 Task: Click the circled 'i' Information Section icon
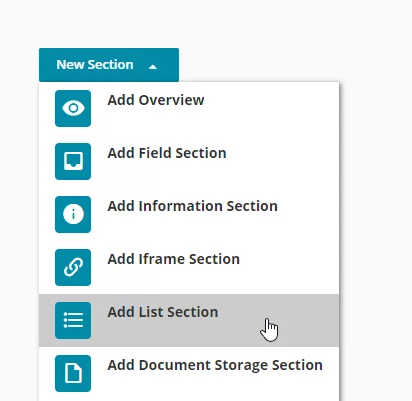pyautogui.click(x=73, y=214)
